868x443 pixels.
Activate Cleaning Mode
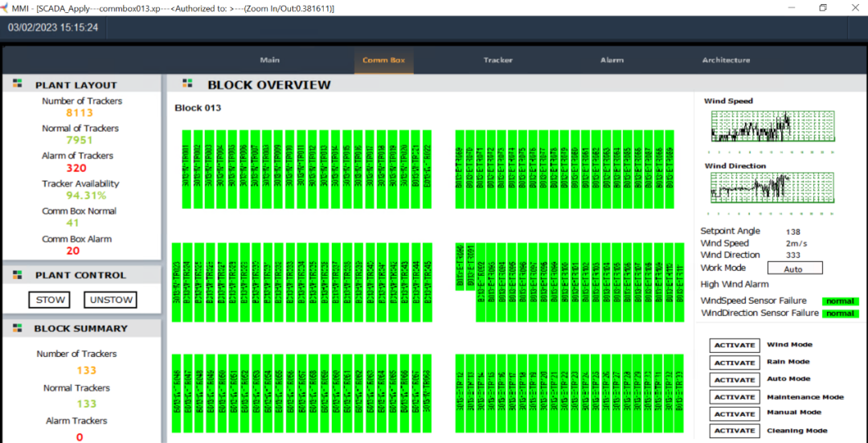(x=735, y=431)
